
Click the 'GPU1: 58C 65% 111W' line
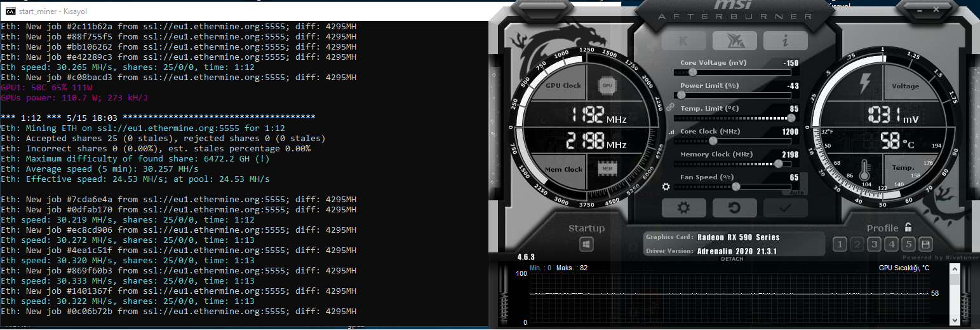(47, 88)
